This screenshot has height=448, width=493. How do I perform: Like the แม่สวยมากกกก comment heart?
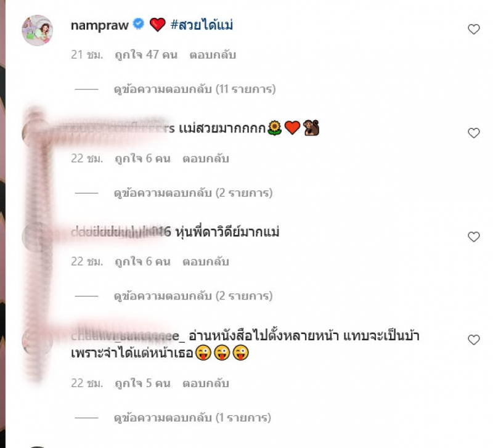tap(473, 133)
